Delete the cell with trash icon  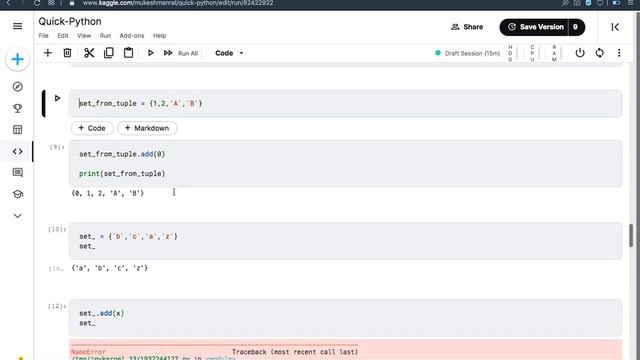(x=67, y=53)
